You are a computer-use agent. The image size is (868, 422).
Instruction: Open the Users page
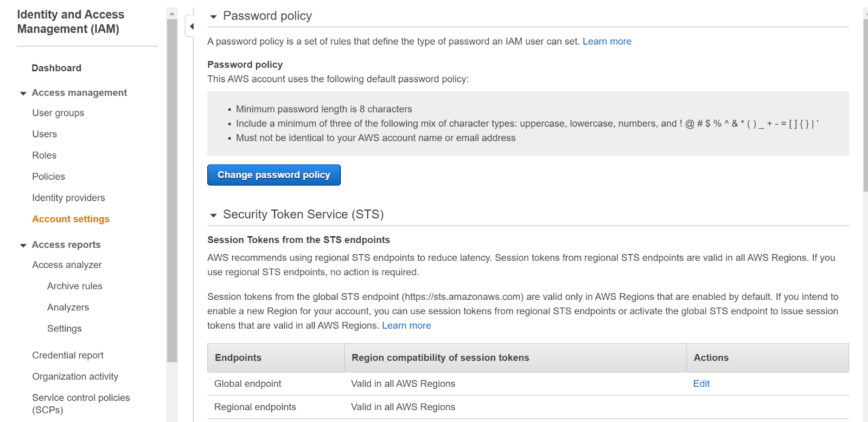tap(44, 134)
